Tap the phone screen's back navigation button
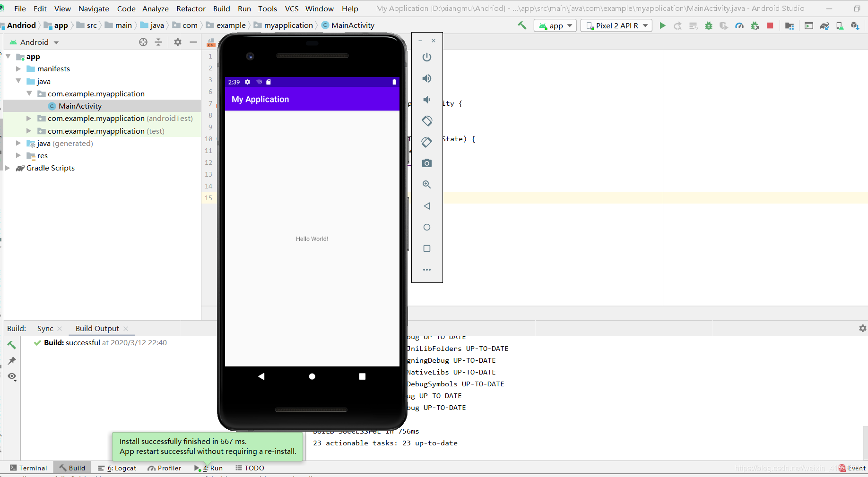Viewport: 868px width, 477px height. click(x=261, y=376)
